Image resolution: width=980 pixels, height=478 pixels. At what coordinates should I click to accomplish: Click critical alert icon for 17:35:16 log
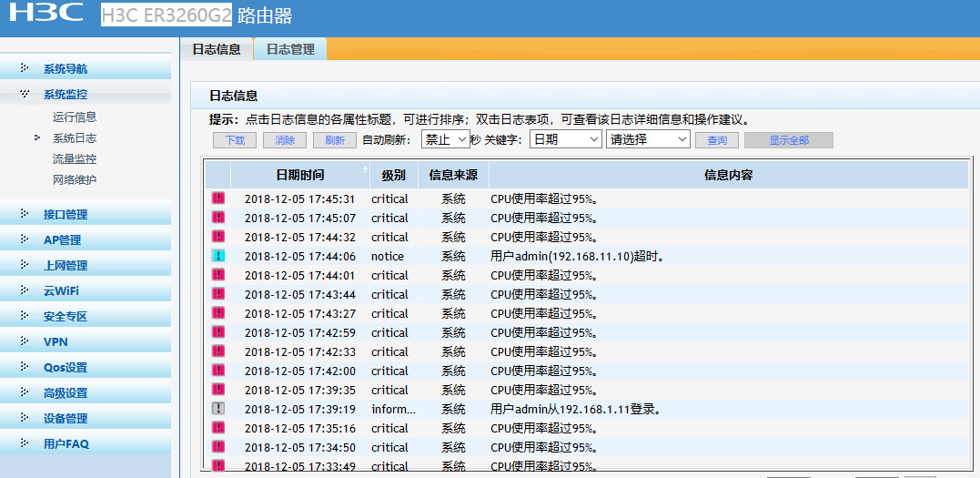218,427
